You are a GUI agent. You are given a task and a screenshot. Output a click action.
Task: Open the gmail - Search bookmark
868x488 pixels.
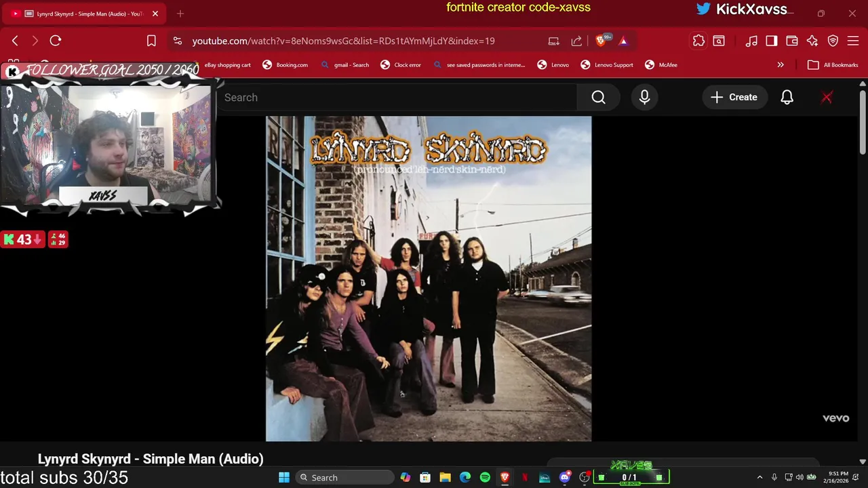pyautogui.click(x=344, y=65)
